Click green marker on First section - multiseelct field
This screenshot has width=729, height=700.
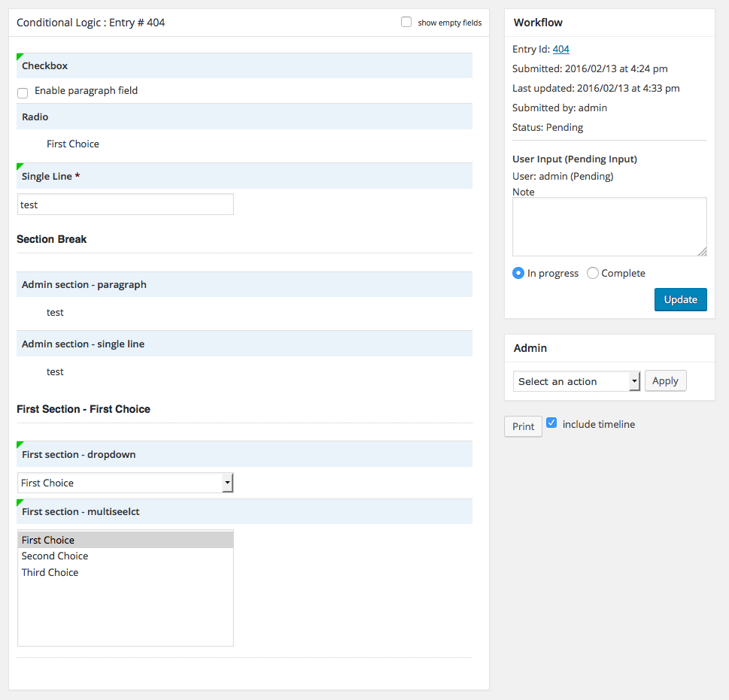click(x=19, y=501)
